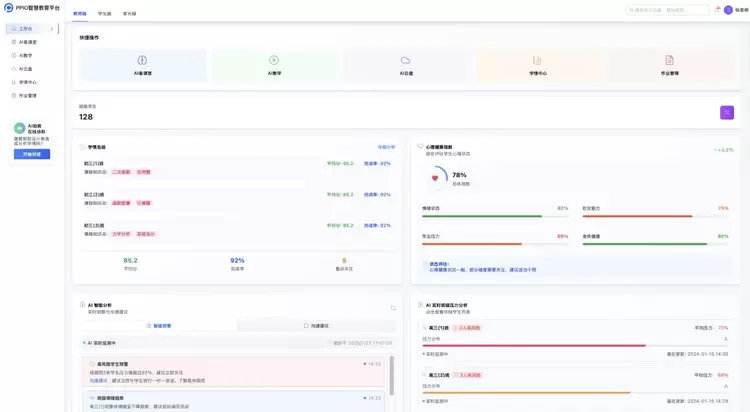
Task: Open the 详细分析 link
Action: click(x=385, y=147)
